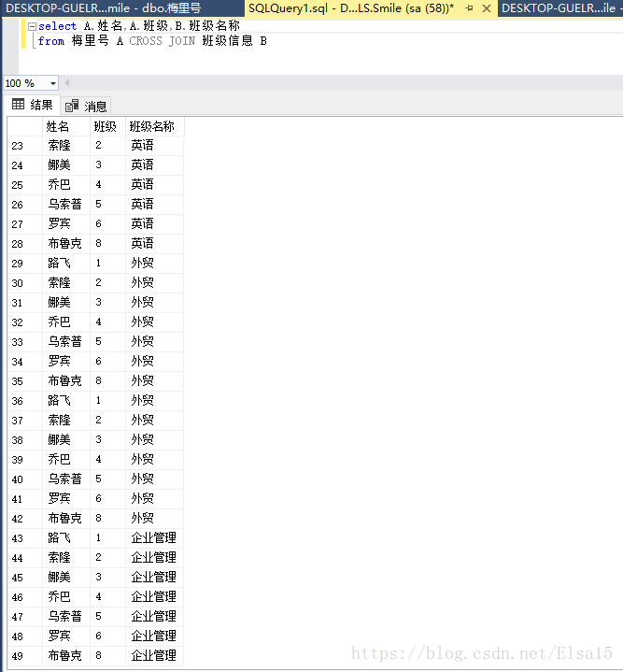Pin the SQLQuery1.sql tab
Viewport: 623px width, 672px height.
tap(469, 8)
